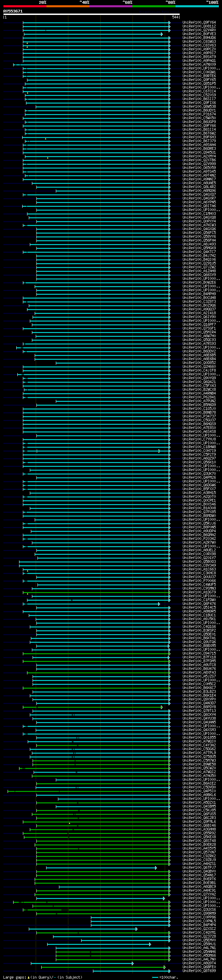Click the UniRef100_B6UGP9 entry
Viewport: 222px width, 980px height.
tap(199, 122)
